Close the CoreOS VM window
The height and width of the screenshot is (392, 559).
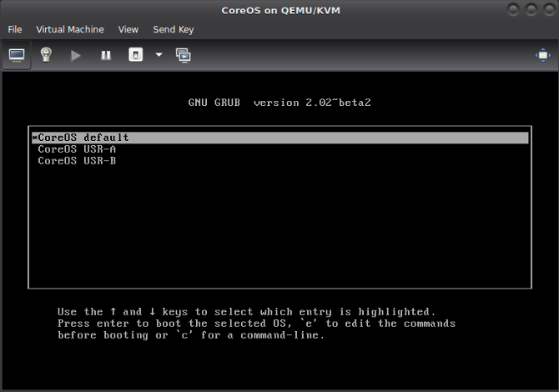click(549, 10)
